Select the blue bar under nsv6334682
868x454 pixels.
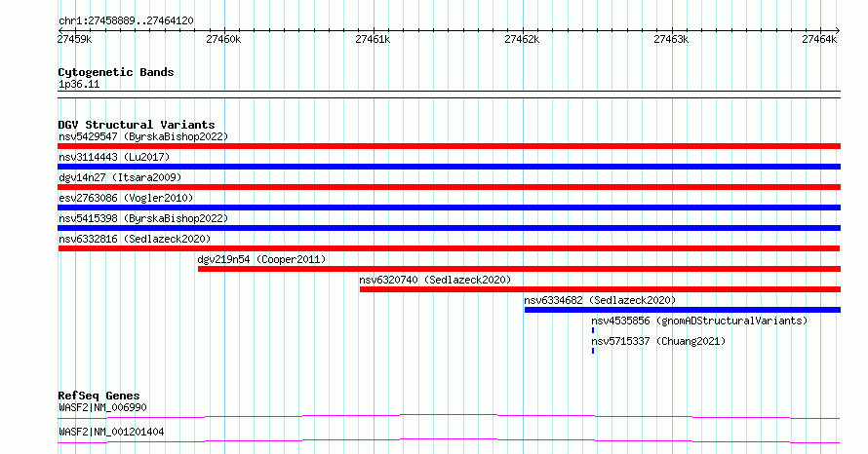click(683, 310)
